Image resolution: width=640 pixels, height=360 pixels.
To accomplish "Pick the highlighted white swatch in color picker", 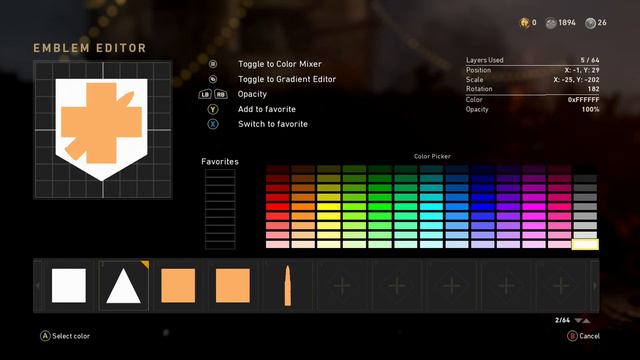I will 585,244.
